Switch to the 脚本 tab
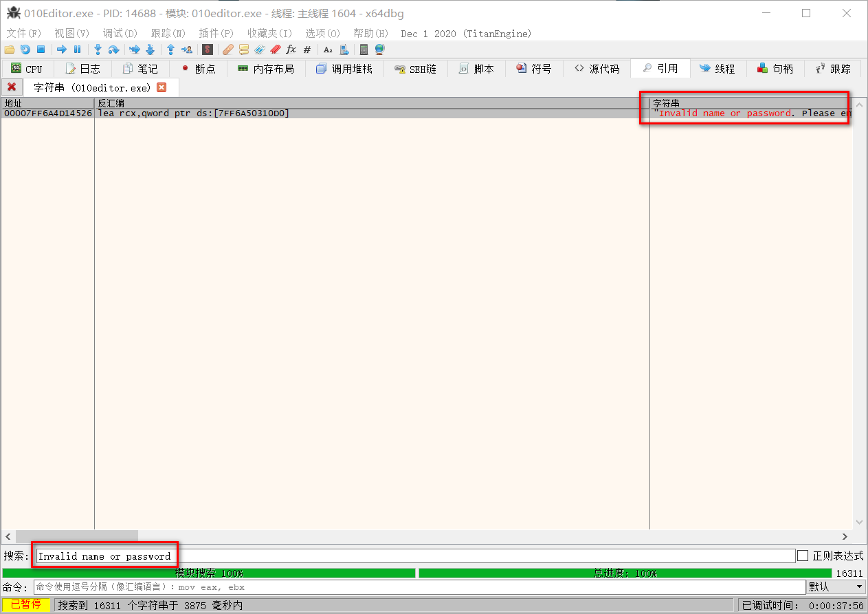Image resolution: width=868 pixels, height=614 pixels. tap(476, 69)
